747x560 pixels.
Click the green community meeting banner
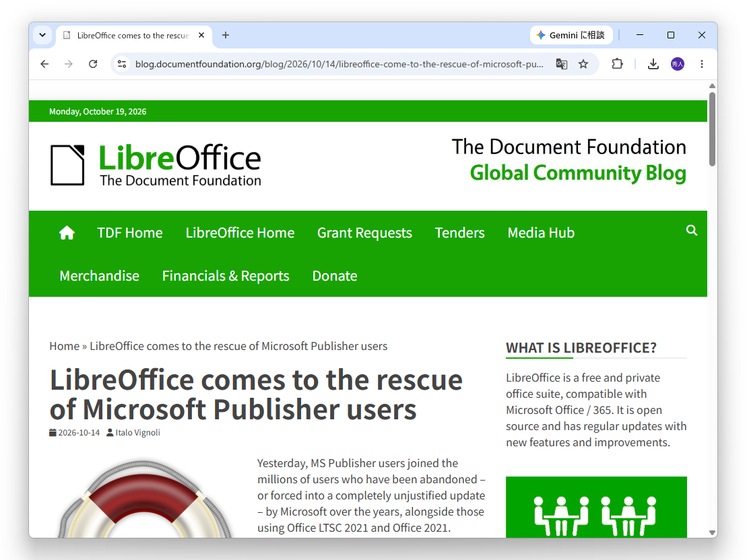597,507
